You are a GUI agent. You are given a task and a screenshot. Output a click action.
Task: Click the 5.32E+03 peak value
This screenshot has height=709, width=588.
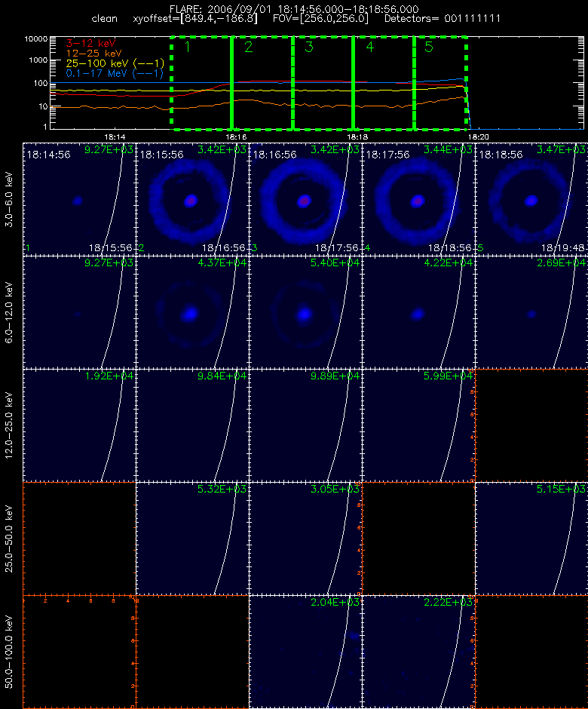222,489
